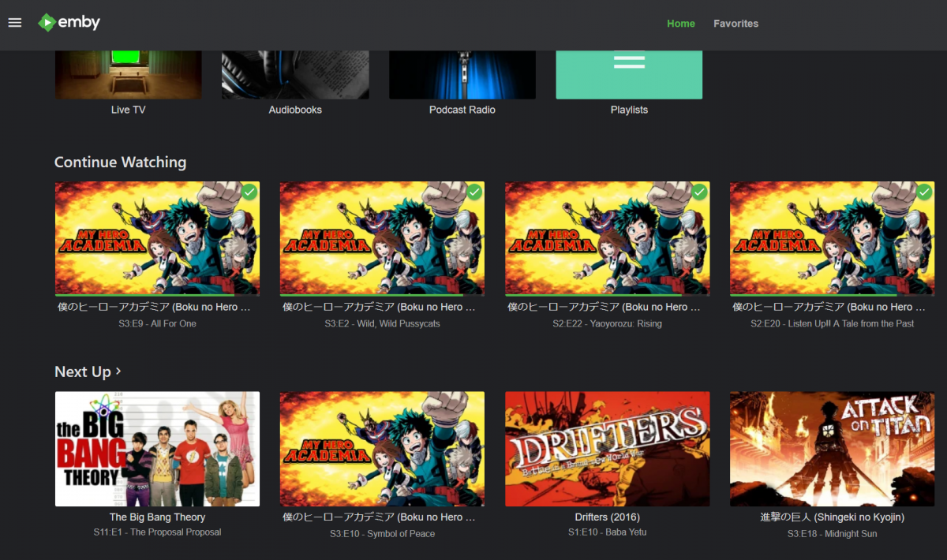
Task: Open the S3:E10 Symbol of Peace thumbnail
Action: (382, 449)
